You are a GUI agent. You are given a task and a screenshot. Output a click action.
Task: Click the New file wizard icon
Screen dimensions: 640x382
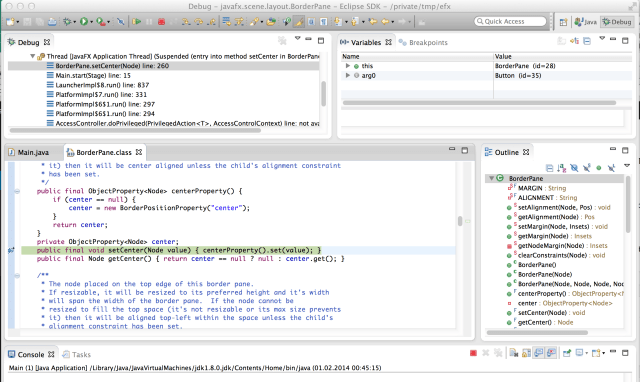(10, 22)
